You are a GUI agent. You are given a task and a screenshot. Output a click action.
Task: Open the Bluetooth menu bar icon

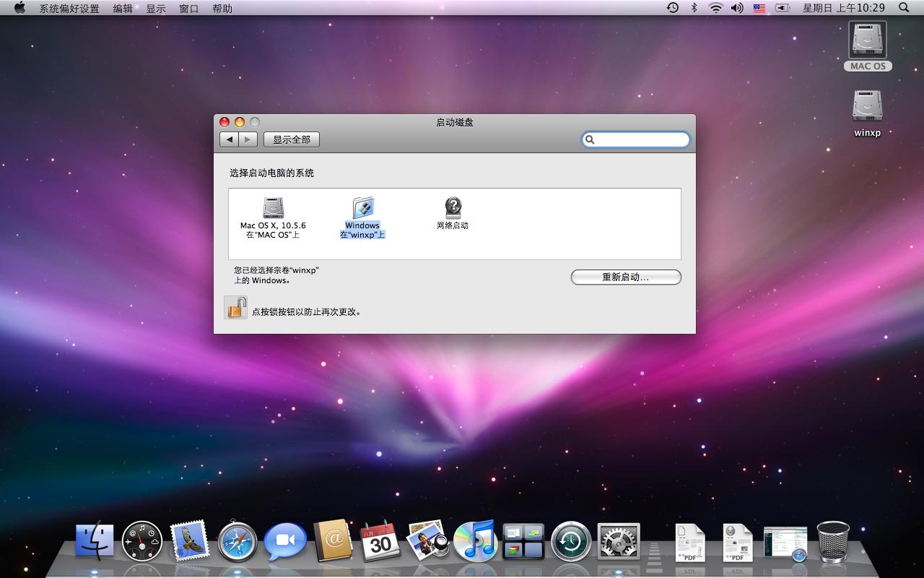[x=694, y=8]
